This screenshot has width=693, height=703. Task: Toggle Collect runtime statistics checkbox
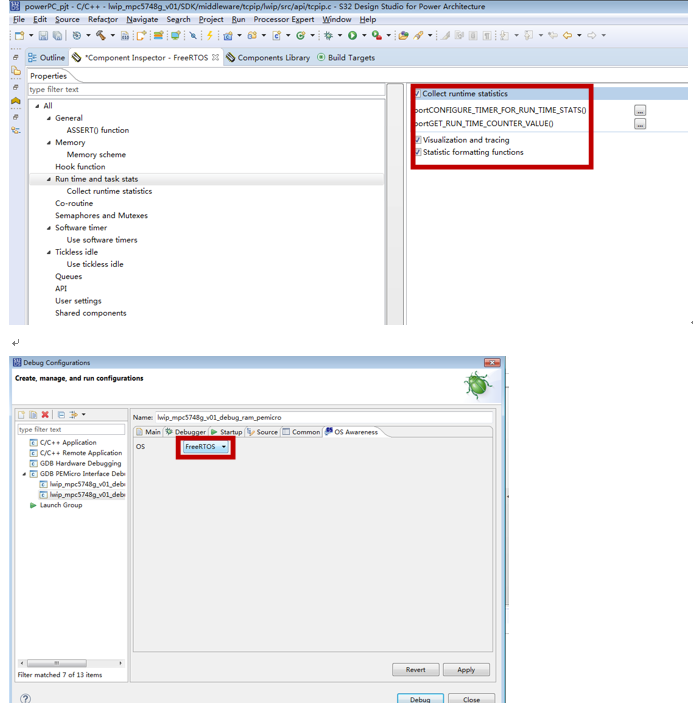(x=418, y=94)
